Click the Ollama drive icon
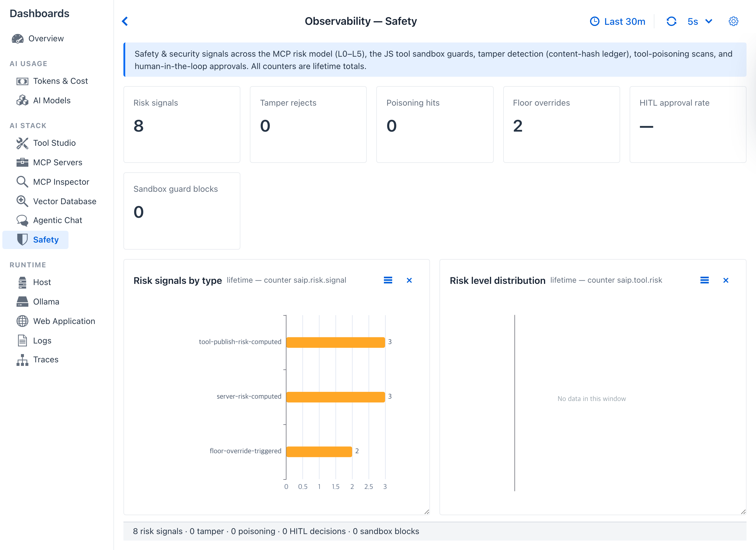 pos(22,302)
